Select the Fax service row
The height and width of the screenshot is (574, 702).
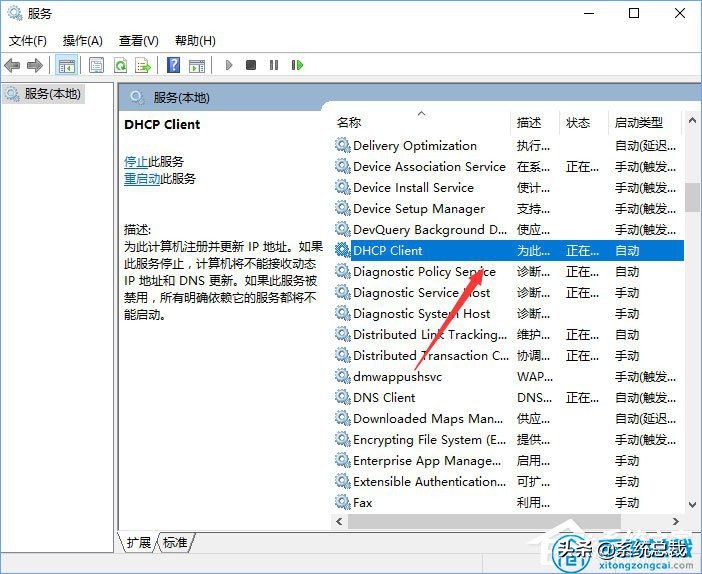509,503
